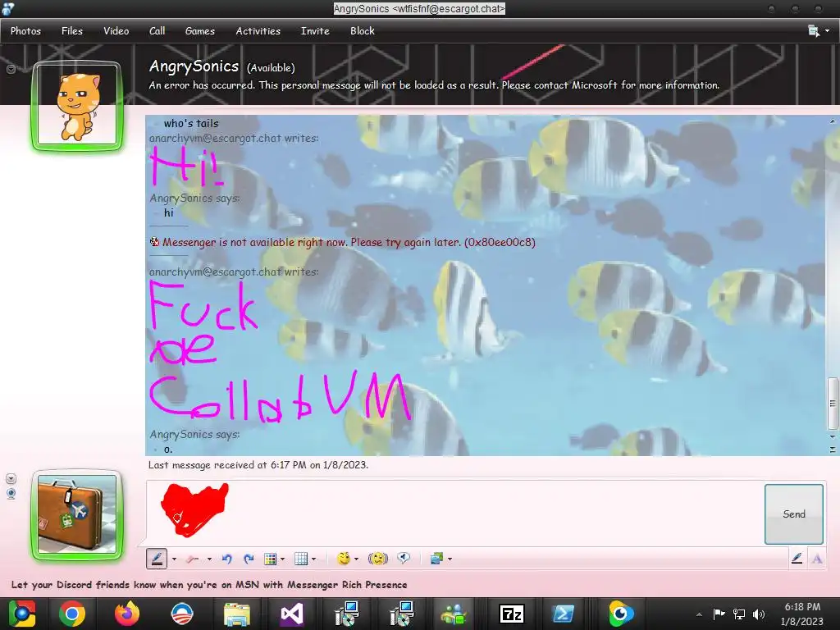
Task: Redo the ink stroke
Action: (x=249, y=559)
